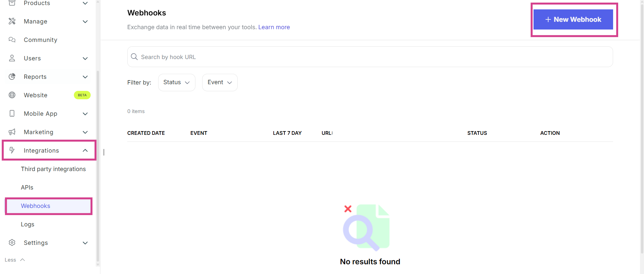The width and height of the screenshot is (644, 274).
Task: Go to Logs under Integrations
Action: pos(28,224)
